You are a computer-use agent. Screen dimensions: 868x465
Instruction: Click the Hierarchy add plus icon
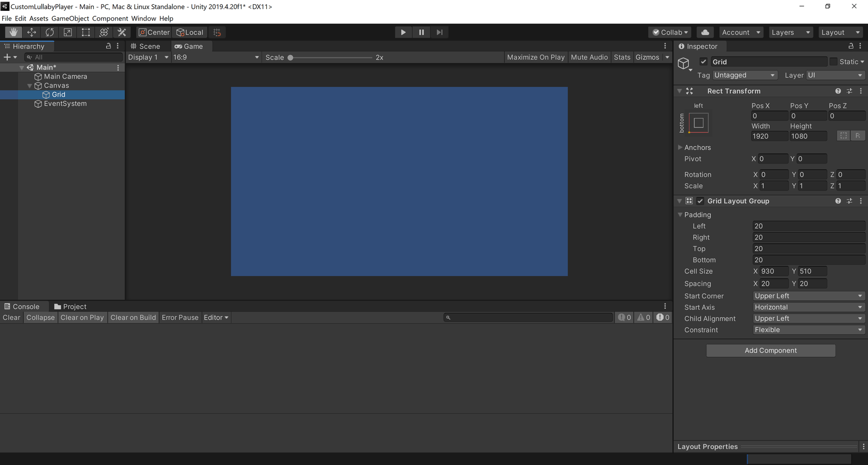7,57
